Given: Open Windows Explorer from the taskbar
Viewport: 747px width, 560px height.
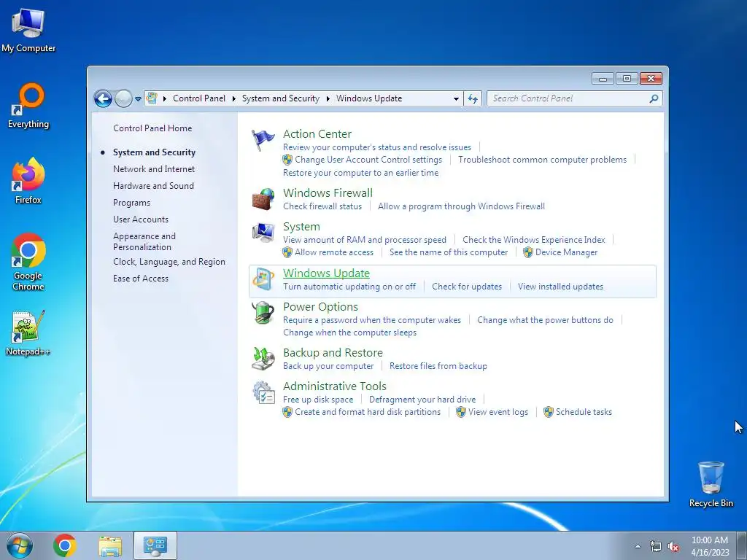Looking at the screenshot, I should [110, 545].
